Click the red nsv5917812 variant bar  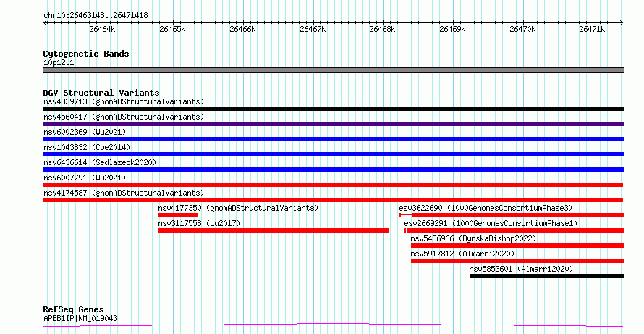pos(517,261)
